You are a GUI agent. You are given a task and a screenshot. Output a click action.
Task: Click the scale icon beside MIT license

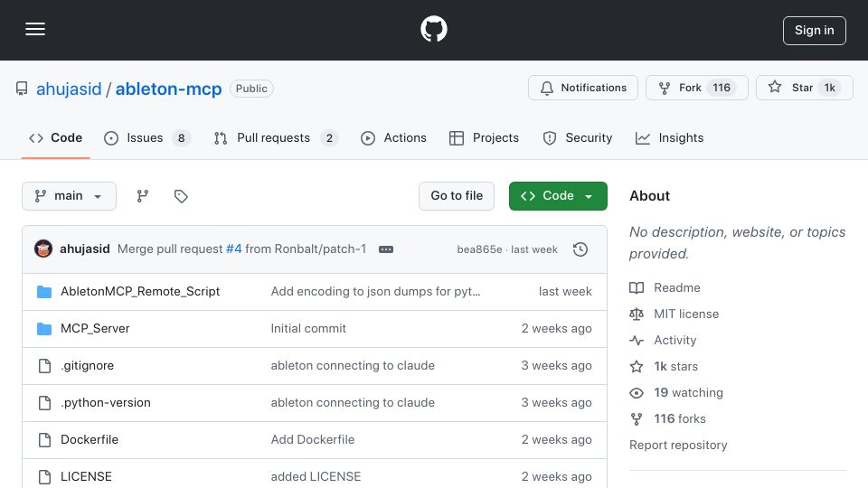click(x=637, y=314)
